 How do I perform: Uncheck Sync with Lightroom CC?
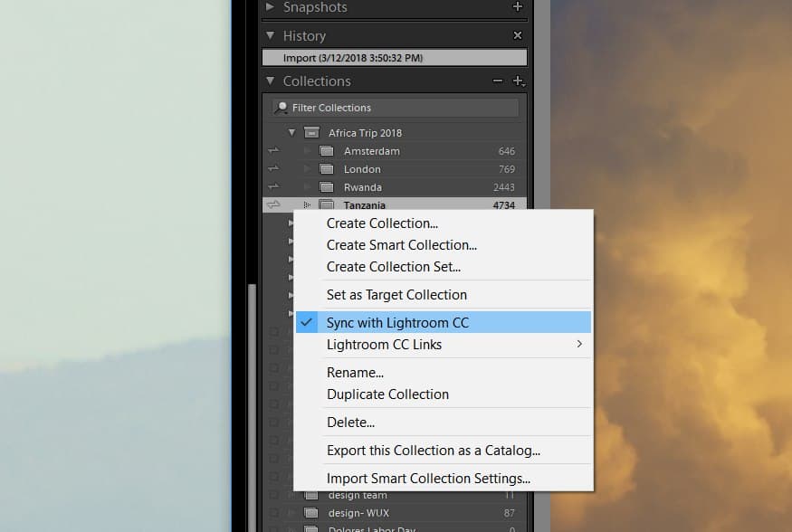pos(443,322)
